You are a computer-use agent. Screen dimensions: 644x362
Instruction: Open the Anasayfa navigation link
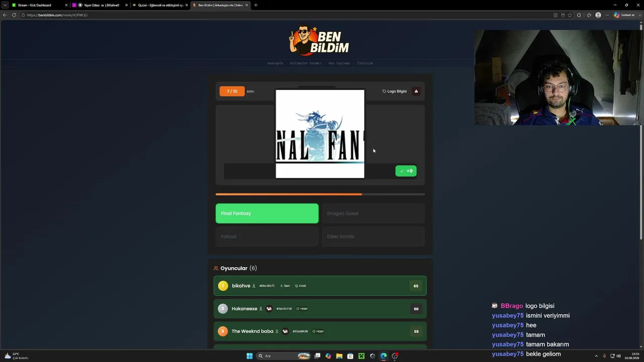click(275, 63)
